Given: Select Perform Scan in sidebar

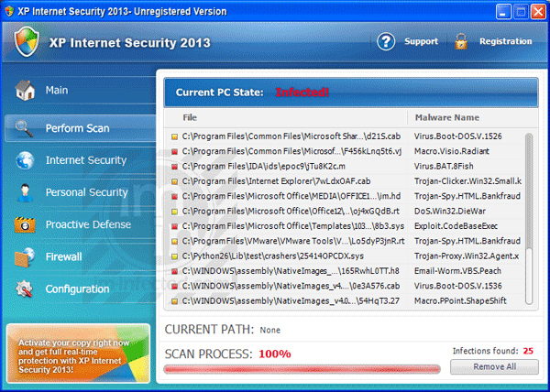Looking at the screenshot, I should 80,128.
